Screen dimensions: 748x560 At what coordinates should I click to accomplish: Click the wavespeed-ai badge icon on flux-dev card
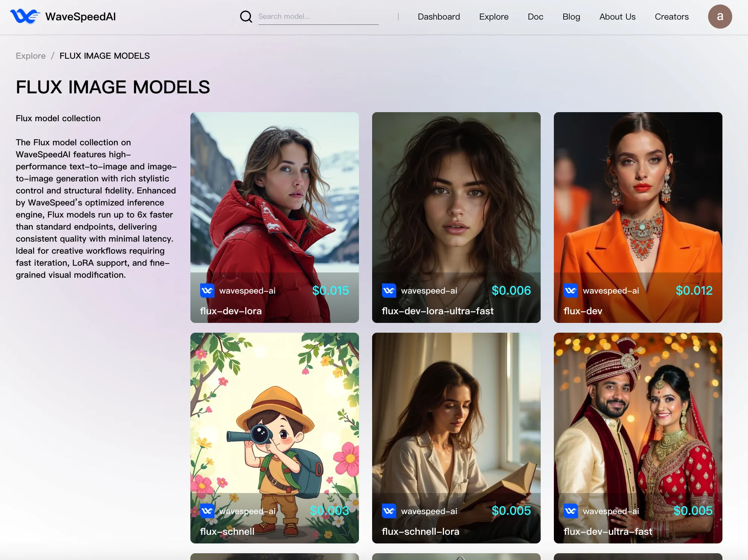coord(570,291)
